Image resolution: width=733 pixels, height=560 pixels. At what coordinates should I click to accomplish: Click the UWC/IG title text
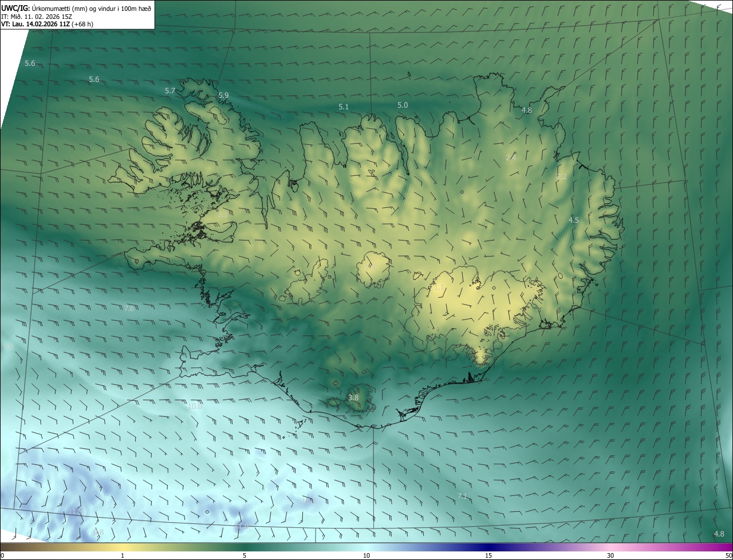[15, 7]
